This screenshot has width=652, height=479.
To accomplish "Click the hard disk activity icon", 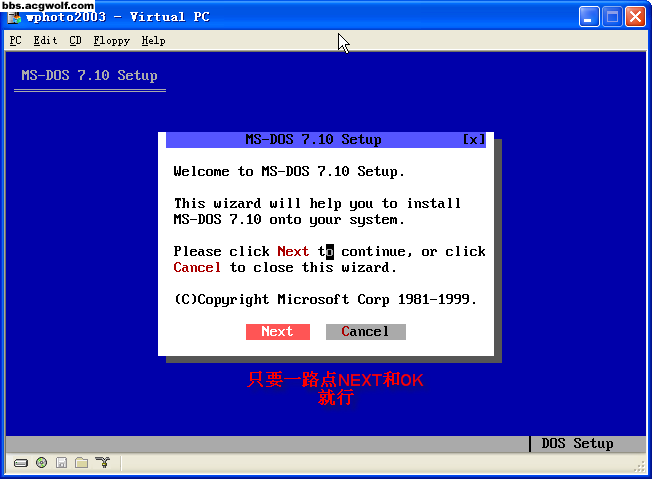I will 21,463.
